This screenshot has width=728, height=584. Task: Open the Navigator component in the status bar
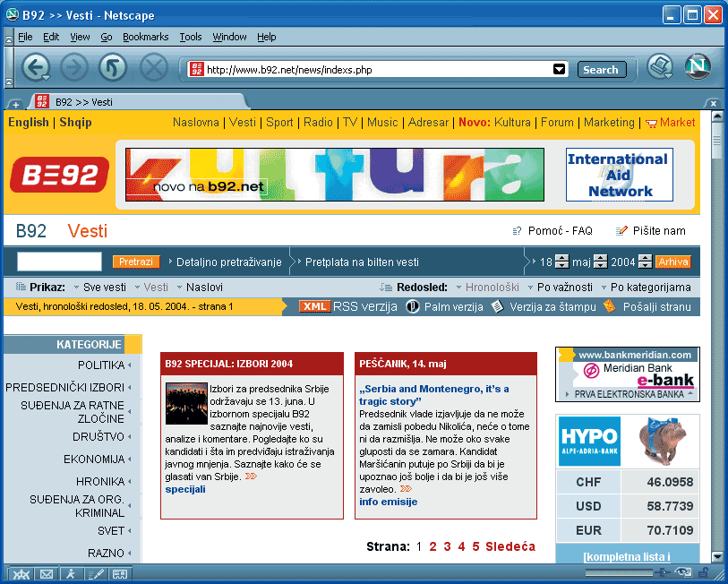coord(21,574)
